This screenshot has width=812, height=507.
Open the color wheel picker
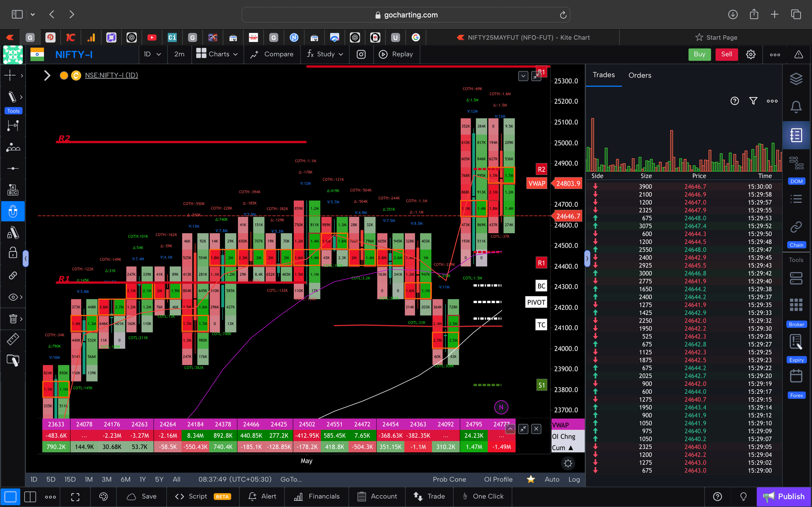pyautogui.click(x=103, y=497)
